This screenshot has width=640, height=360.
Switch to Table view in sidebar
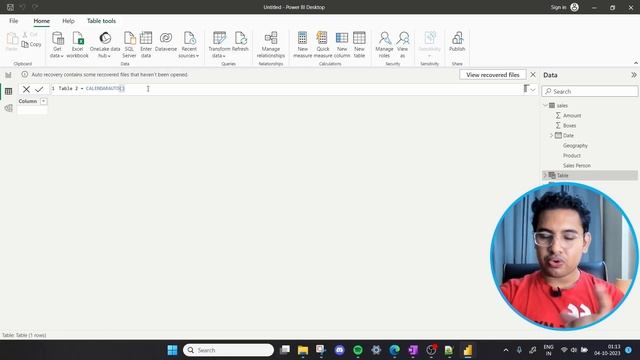click(8, 91)
